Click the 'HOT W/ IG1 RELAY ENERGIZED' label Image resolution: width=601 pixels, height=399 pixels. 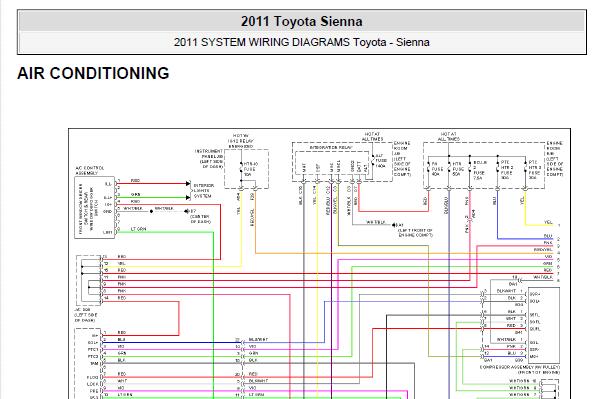click(x=241, y=141)
